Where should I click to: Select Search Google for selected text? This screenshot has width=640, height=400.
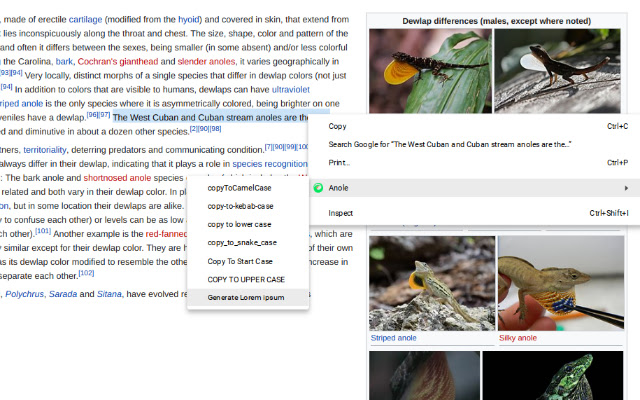coord(450,144)
